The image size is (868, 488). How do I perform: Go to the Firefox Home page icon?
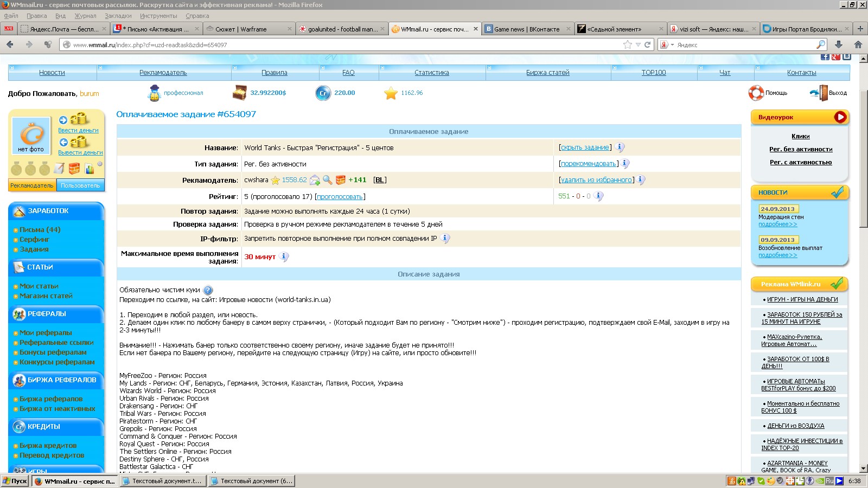[858, 44]
